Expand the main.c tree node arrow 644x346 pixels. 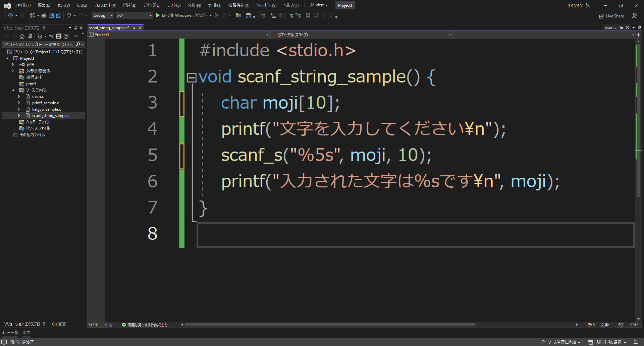click(x=19, y=97)
